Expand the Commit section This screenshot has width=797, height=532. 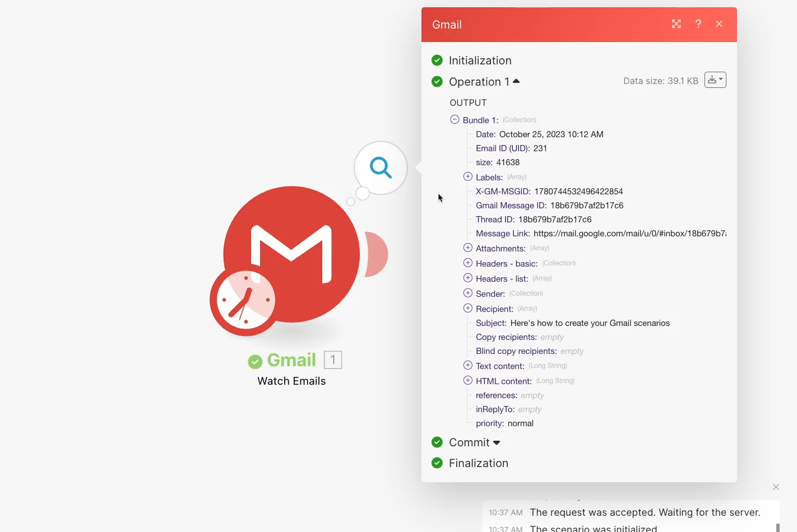tap(497, 443)
